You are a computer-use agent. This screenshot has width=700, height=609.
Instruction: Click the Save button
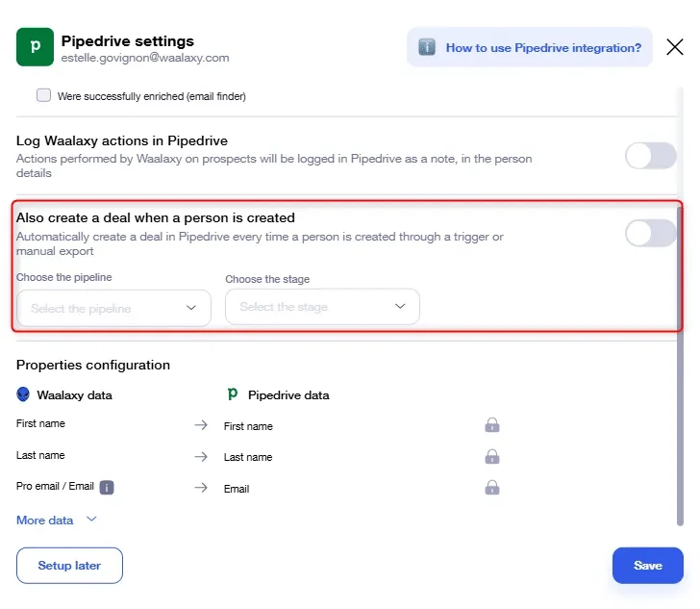click(648, 565)
